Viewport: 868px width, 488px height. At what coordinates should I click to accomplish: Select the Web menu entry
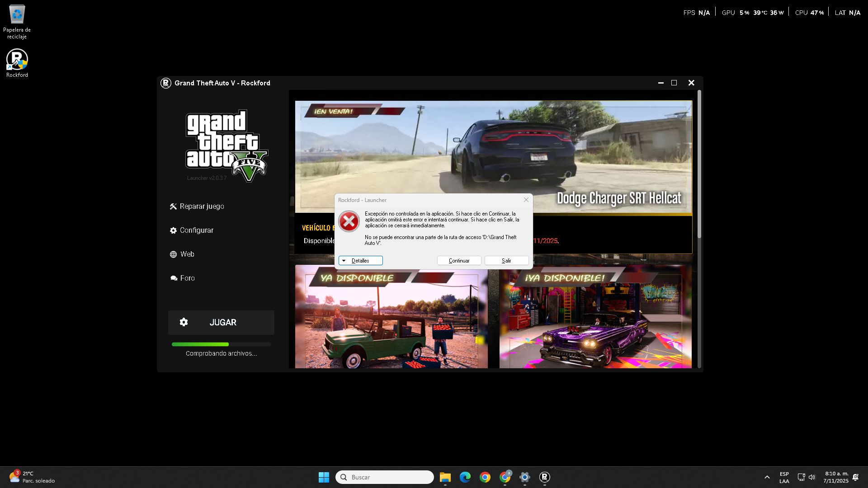[187, 254]
